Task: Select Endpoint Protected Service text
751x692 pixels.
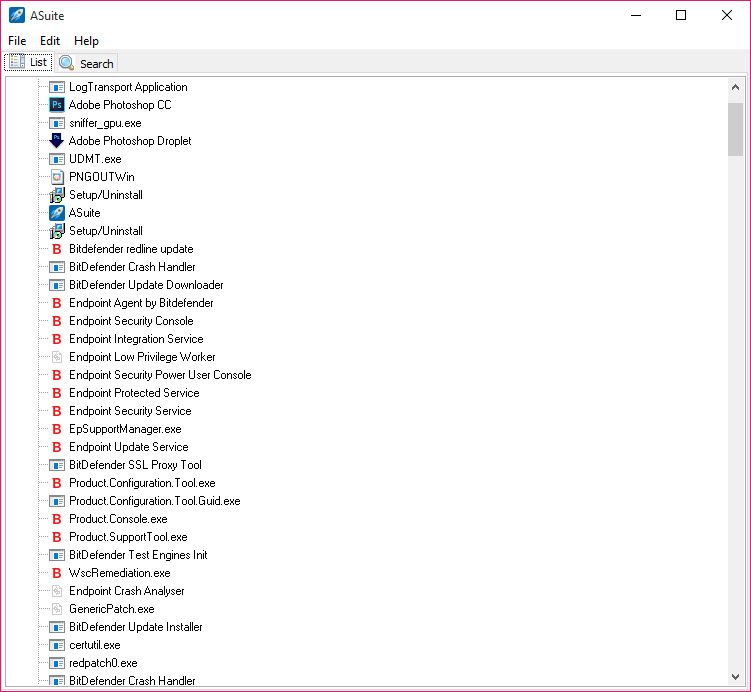Action: tap(134, 393)
